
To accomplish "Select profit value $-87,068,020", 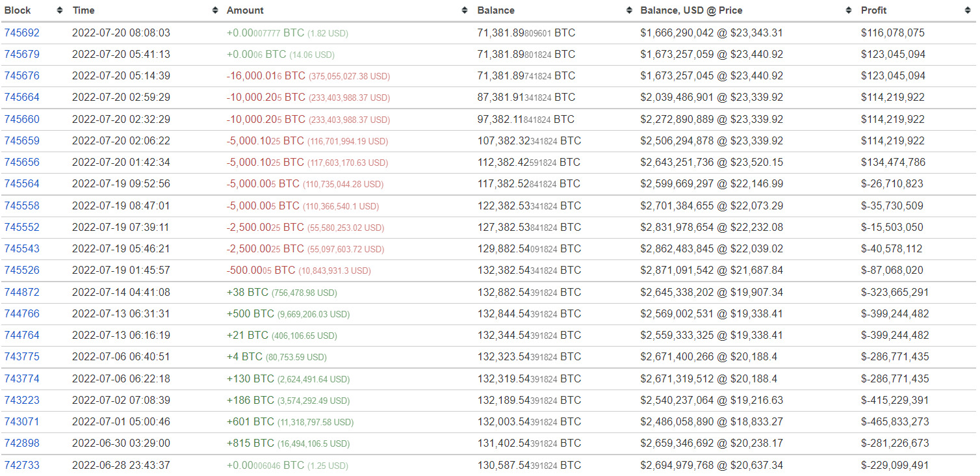I will coord(892,271).
